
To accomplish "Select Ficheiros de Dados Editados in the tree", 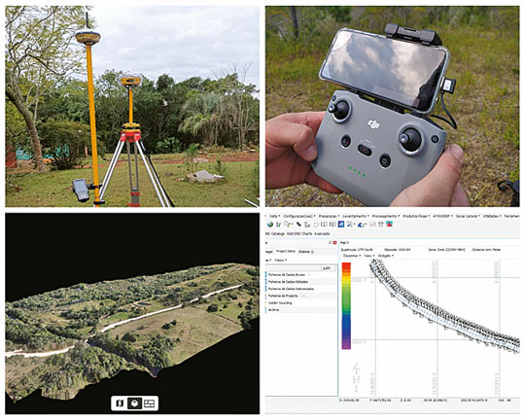I will point(287,282).
